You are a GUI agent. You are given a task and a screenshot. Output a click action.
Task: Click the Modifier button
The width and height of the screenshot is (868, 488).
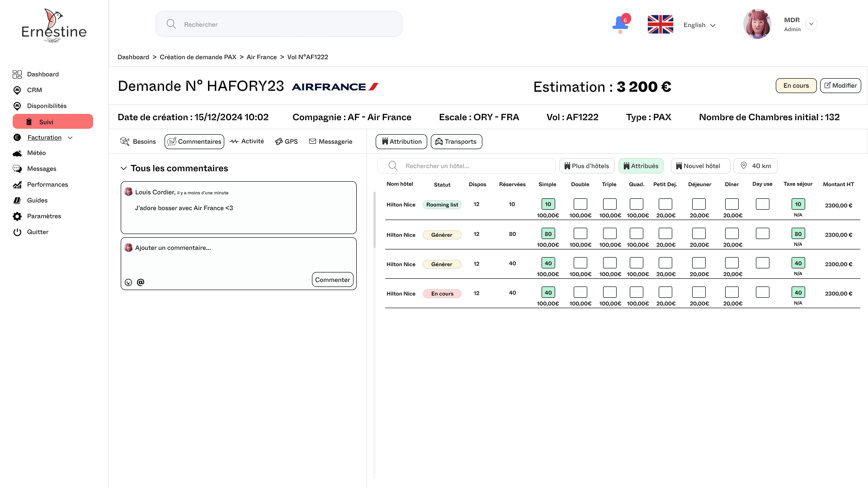pos(840,85)
